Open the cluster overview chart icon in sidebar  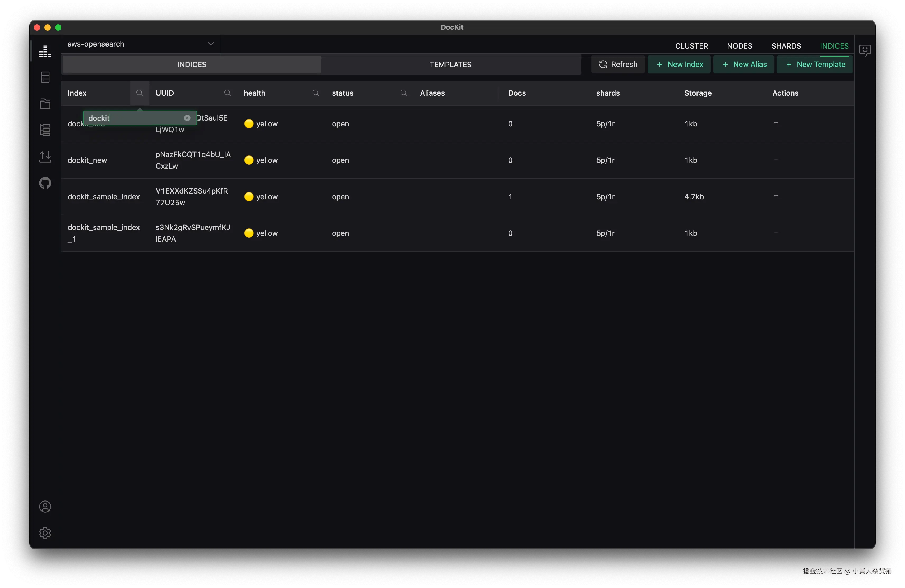pyautogui.click(x=45, y=51)
